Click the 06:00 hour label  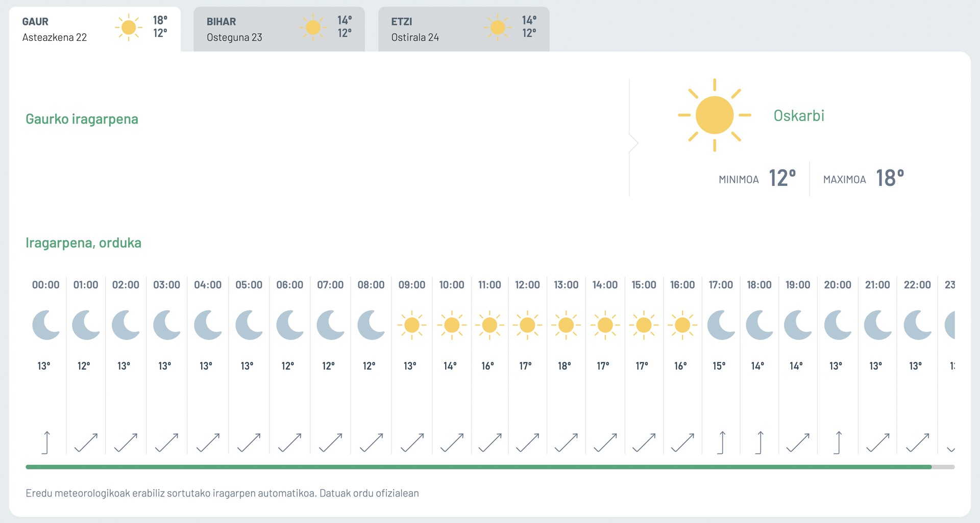point(290,284)
